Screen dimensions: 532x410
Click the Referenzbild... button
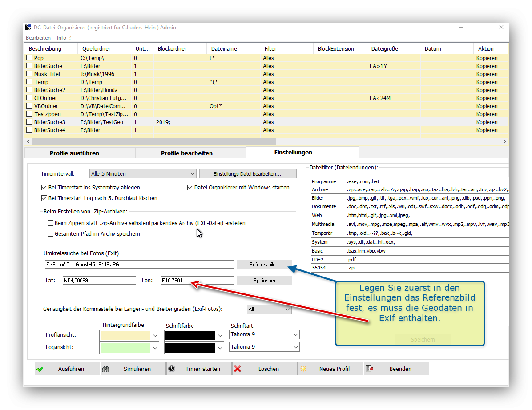264,265
